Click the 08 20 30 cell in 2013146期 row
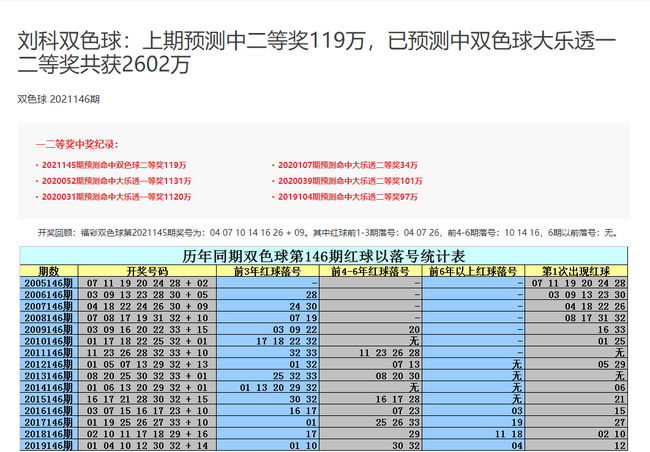The width and height of the screenshot is (650, 452). pos(370,376)
